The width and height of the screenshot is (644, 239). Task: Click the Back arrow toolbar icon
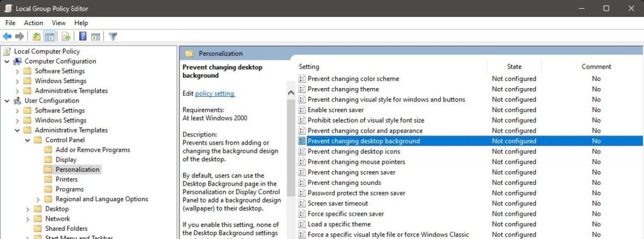(x=7, y=36)
